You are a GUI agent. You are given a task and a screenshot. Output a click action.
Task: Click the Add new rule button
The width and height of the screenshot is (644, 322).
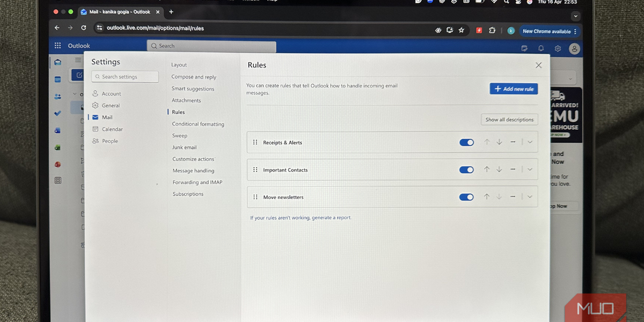[514, 89]
